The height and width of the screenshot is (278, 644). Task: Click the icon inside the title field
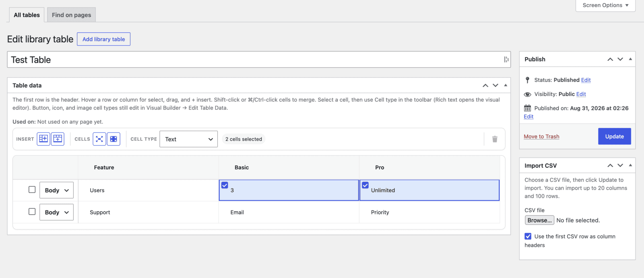506,60
